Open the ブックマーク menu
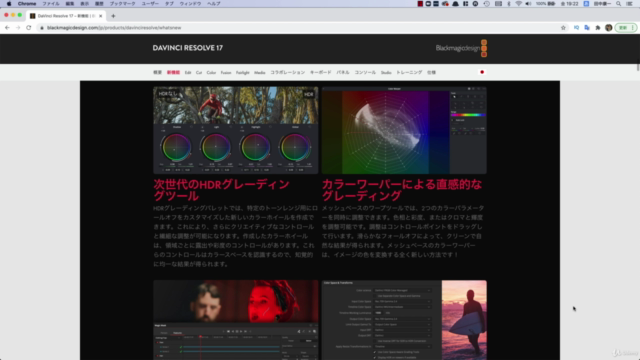This screenshot has width=640, height=360. (122, 4)
